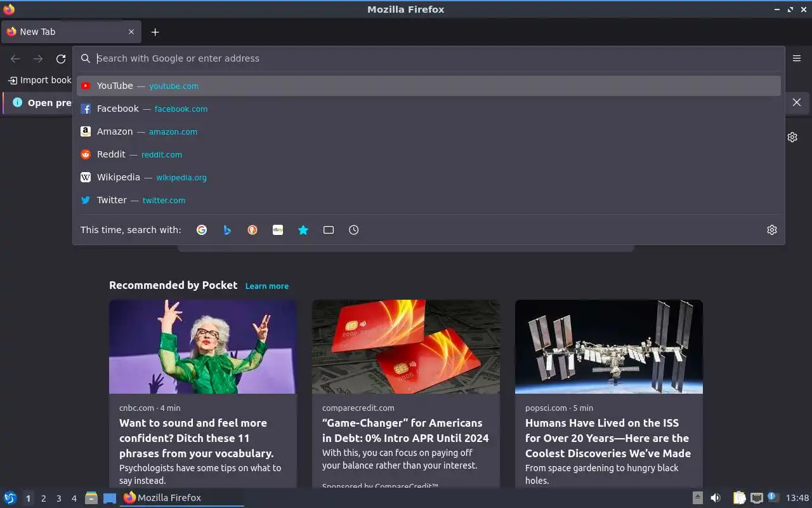Search in History using the clock icon
The width and height of the screenshot is (812, 508).
(x=354, y=230)
